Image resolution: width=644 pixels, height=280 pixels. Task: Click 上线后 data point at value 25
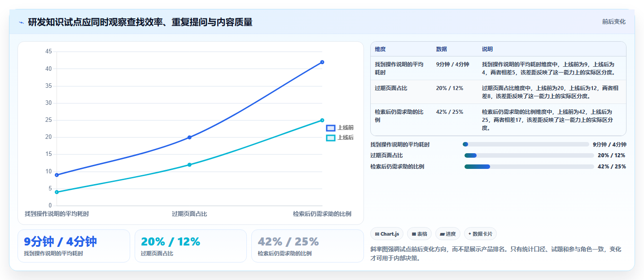(x=322, y=120)
